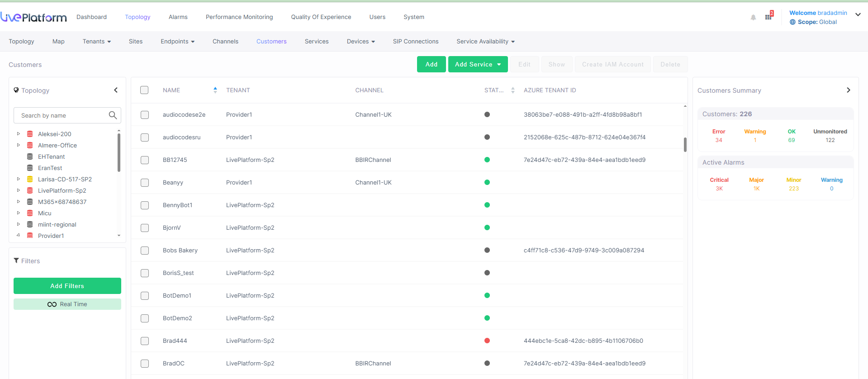
Task: Click the search magnifier in topology panel
Action: click(113, 115)
